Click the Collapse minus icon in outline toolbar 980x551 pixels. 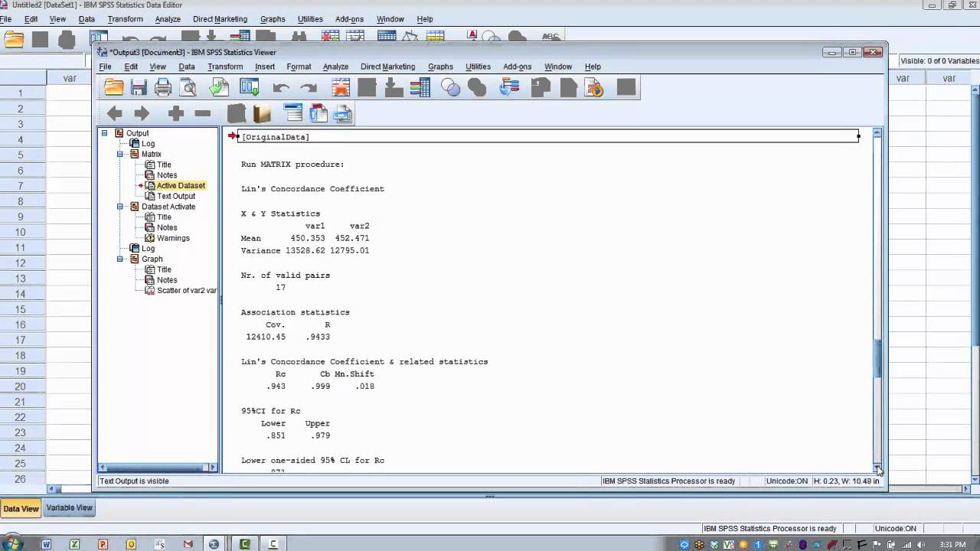tap(203, 114)
